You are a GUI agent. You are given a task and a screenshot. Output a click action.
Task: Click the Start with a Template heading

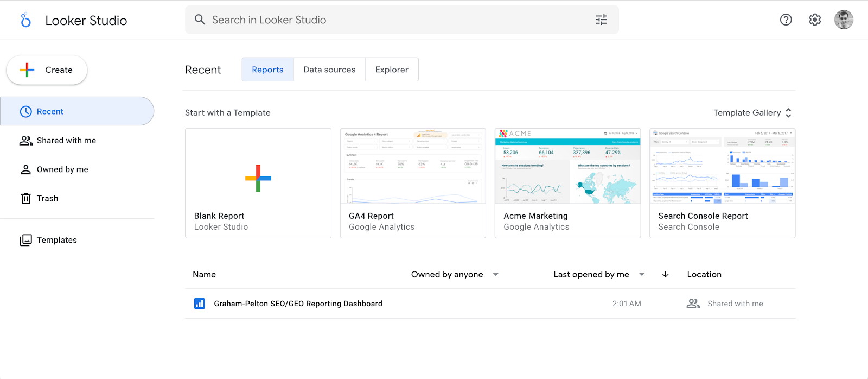coord(228,112)
